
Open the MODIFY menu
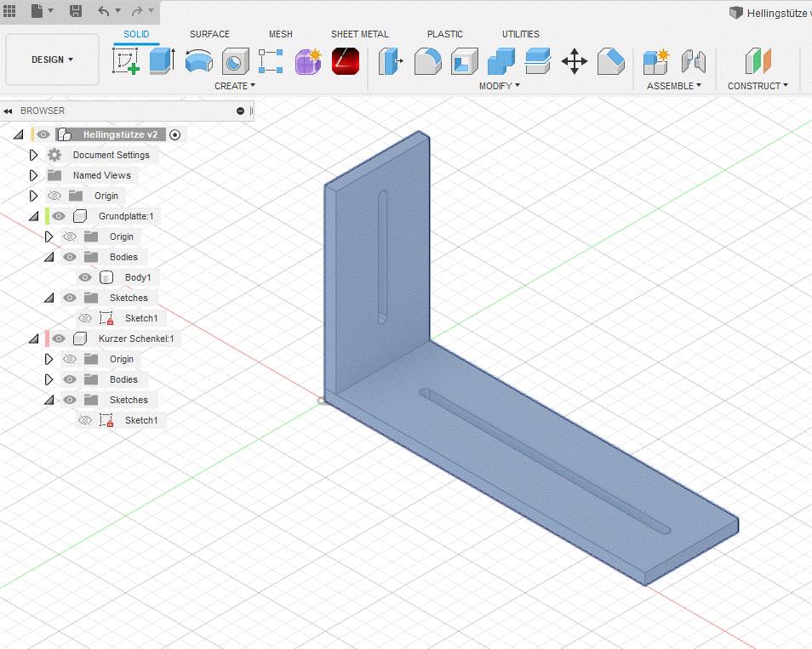tap(499, 86)
